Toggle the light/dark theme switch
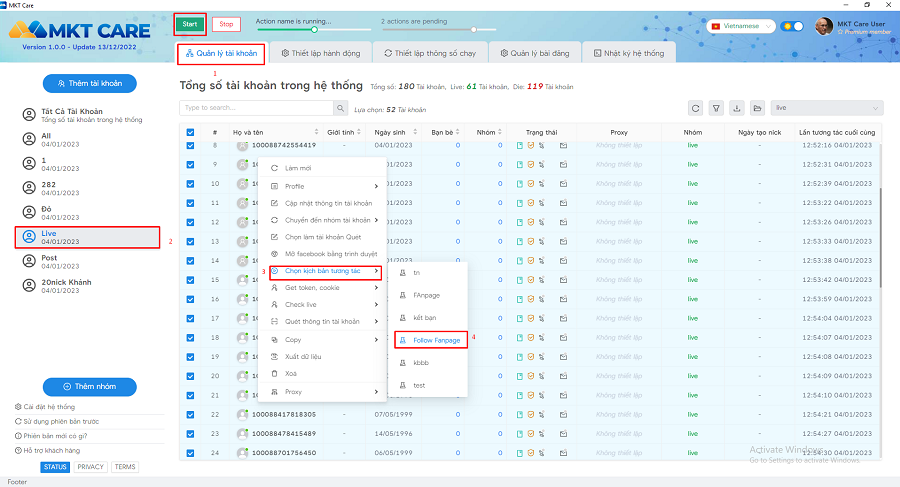 tap(792, 26)
